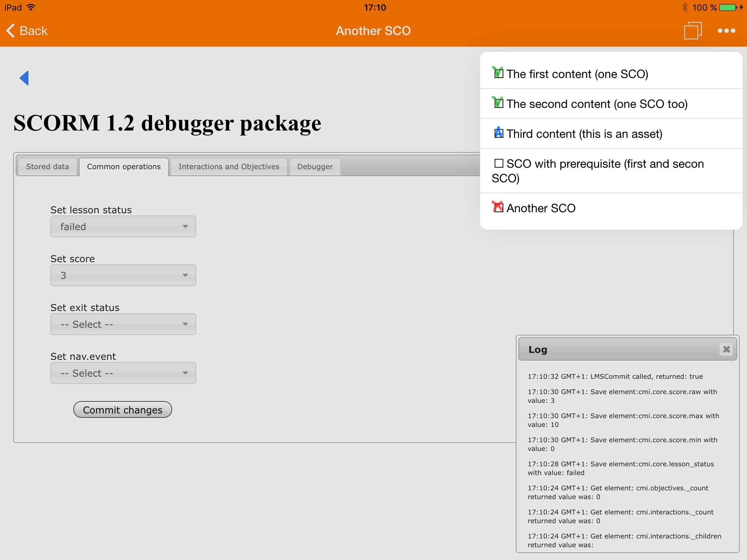Select the Debugger tab

tap(317, 167)
